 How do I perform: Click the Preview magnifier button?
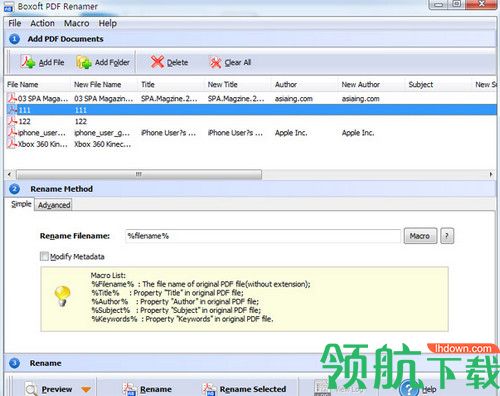pos(49,389)
